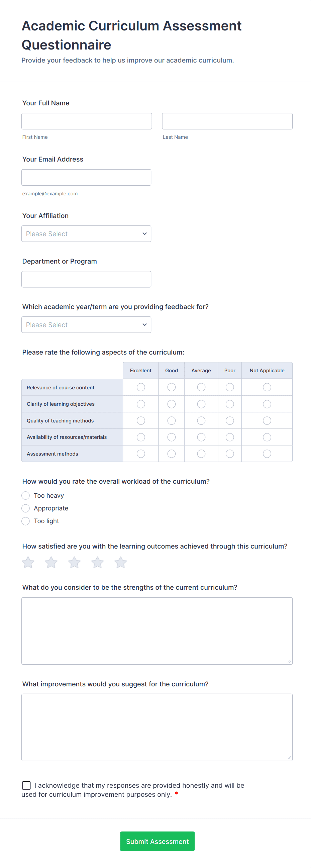This screenshot has height=868, width=311.
Task: Click the curriculum strengths text area
Action: [157, 631]
